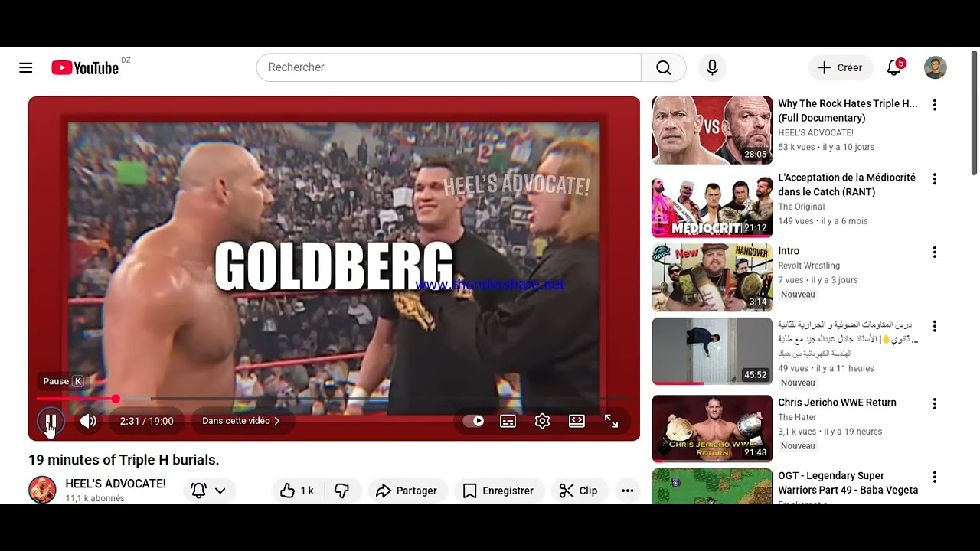Save the video with Enregistrer

point(498,491)
